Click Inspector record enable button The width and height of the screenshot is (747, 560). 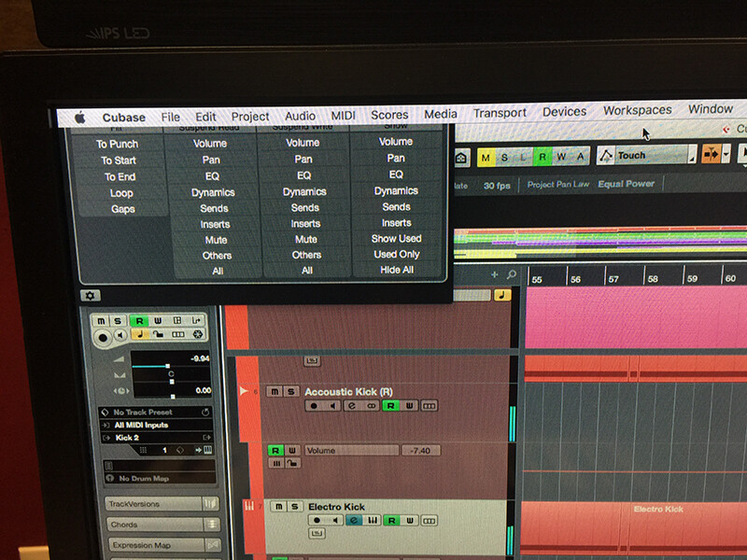pos(102,337)
